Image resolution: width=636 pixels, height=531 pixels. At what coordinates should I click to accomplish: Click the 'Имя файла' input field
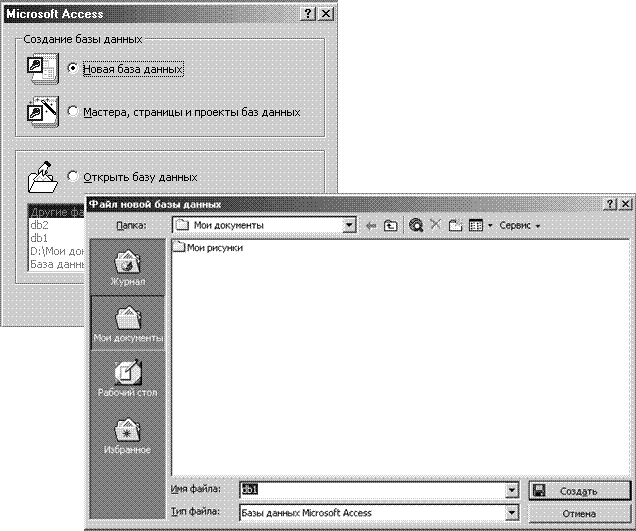coord(372,490)
